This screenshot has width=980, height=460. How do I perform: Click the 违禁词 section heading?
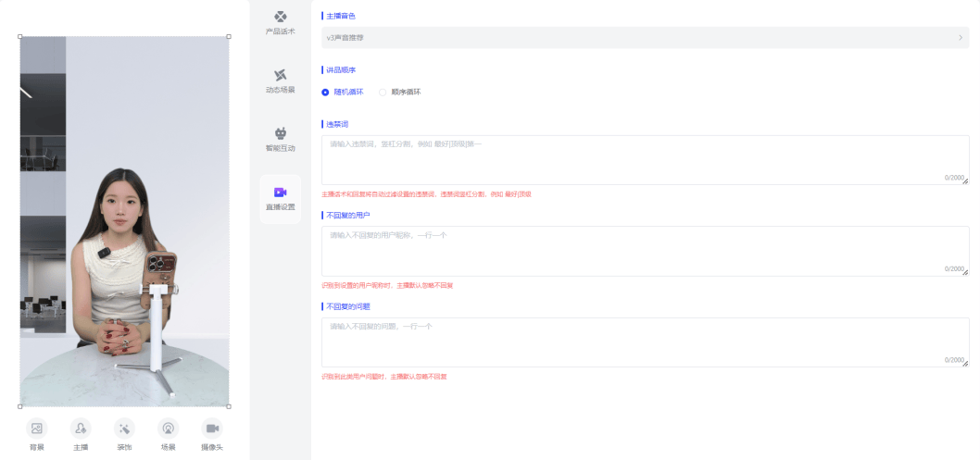tap(337, 124)
